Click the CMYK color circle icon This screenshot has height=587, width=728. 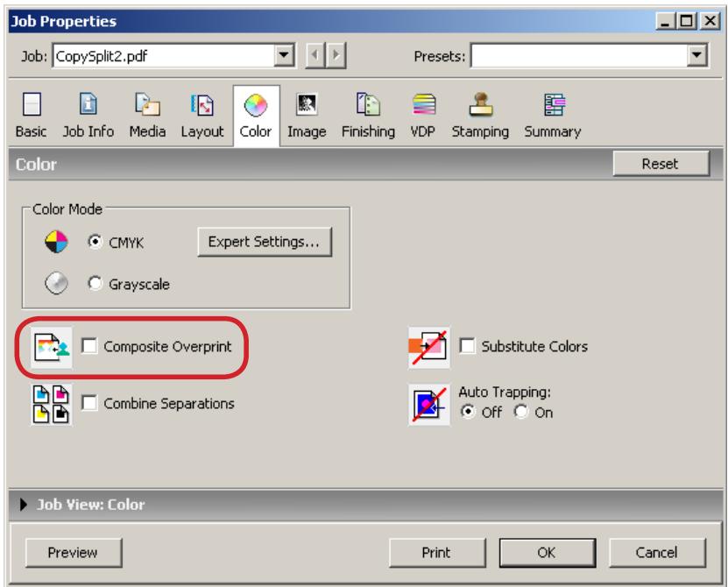pos(56,242)
